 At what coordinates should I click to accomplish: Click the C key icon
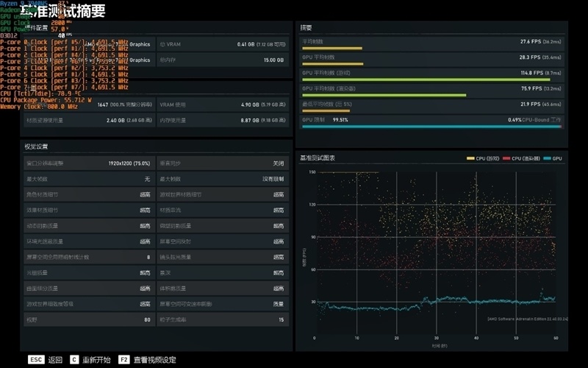point(74,360)
